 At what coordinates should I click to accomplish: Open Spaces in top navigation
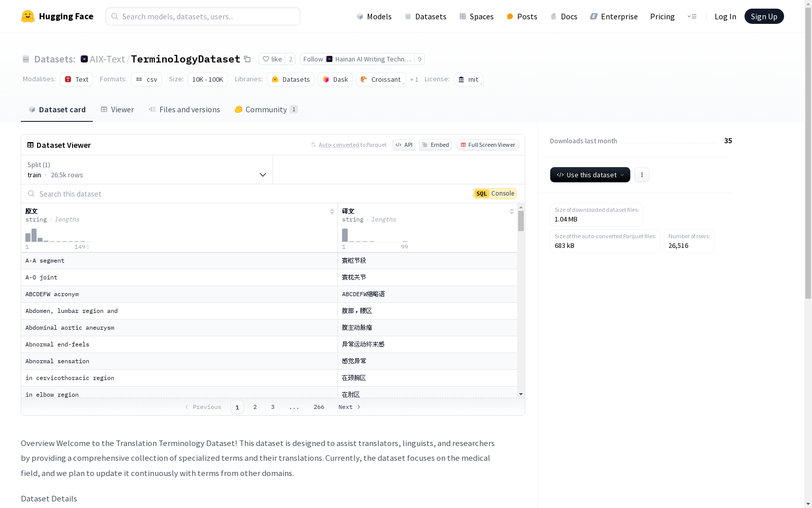[477, 16]
